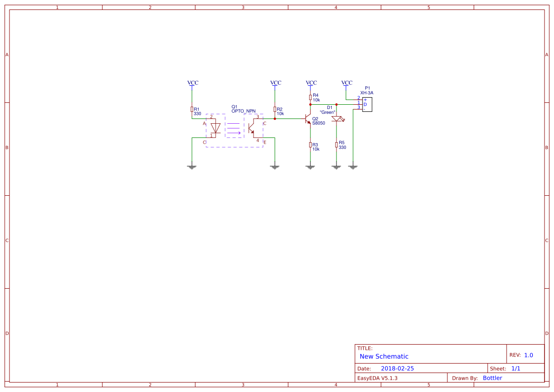The height and width of the screenshot is (392, 554).
Task: Click resistor R4 above Q2
Action: tap(310, 97)
